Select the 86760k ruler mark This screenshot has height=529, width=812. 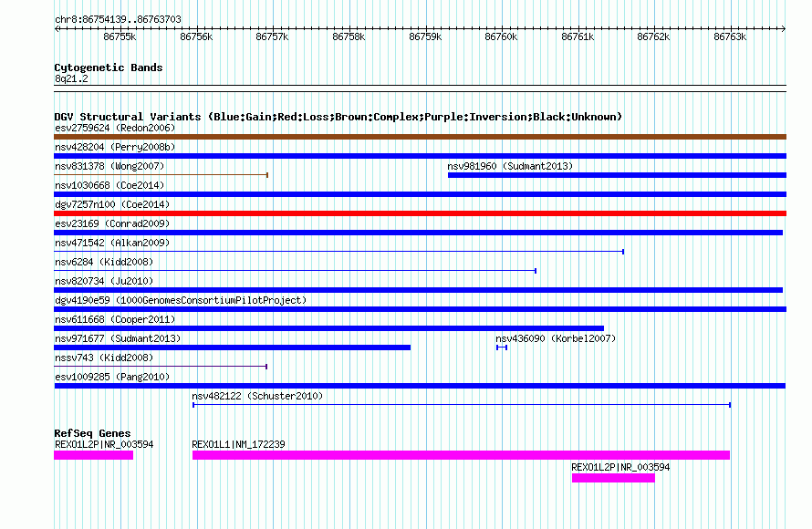[501, 36]
